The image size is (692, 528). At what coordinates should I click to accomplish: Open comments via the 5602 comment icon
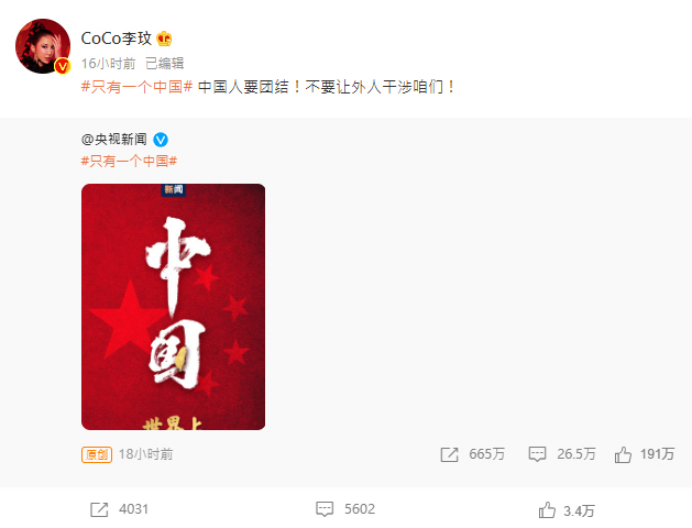pos(324,509)
